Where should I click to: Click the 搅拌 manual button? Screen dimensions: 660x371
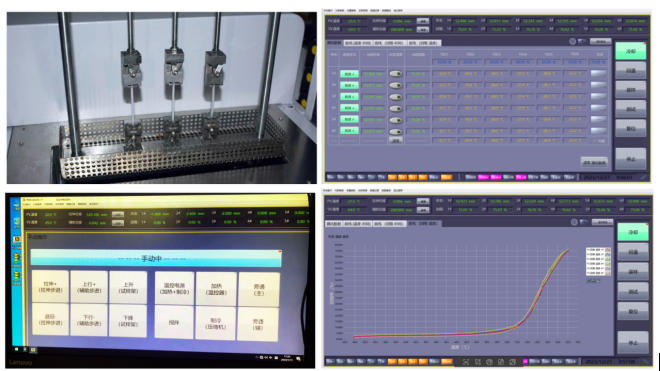click(x=174, y=322)
